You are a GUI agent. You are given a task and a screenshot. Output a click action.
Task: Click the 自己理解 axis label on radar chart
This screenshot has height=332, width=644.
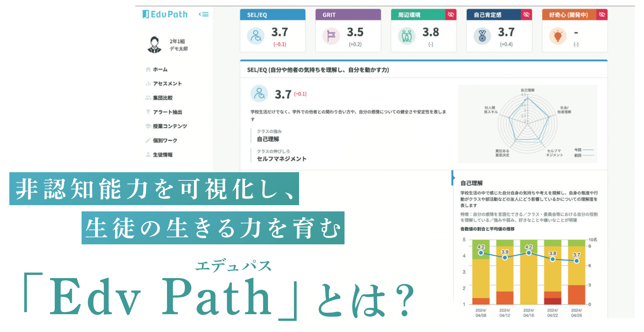pyautogui.click(x=527, y=90)
